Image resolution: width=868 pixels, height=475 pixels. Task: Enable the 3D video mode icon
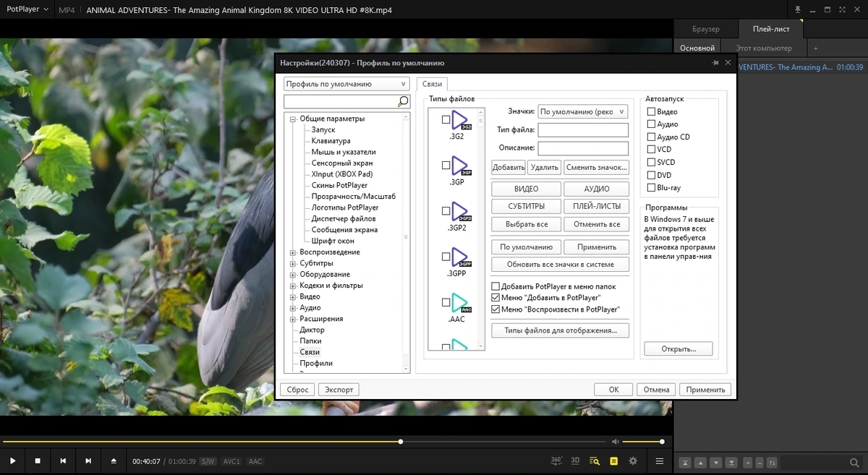click(575, 461)
